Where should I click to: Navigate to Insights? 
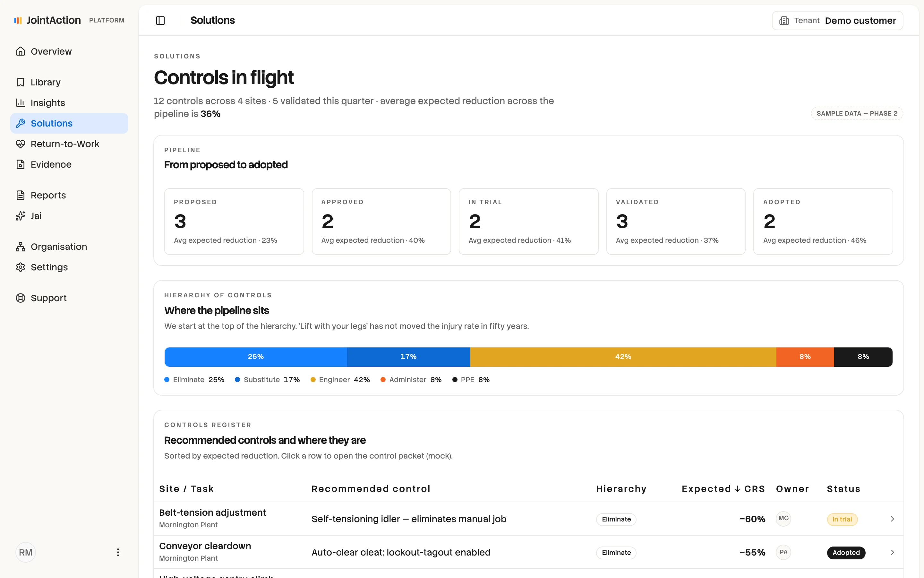(69, 103)
